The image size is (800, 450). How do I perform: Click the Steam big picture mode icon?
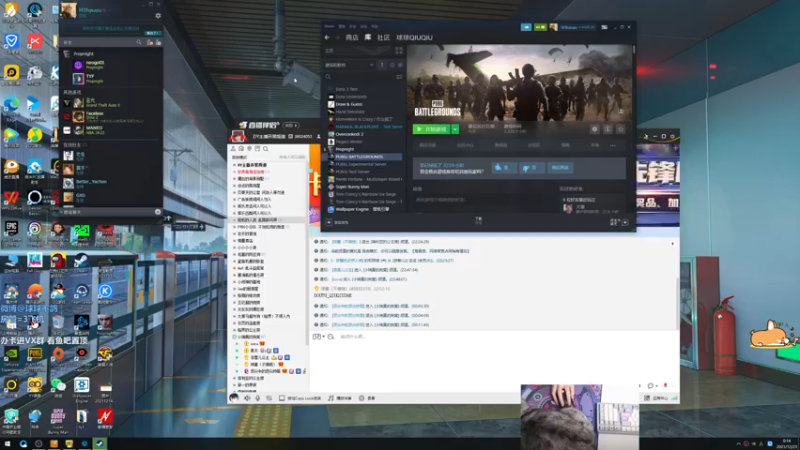coord(604,27)
